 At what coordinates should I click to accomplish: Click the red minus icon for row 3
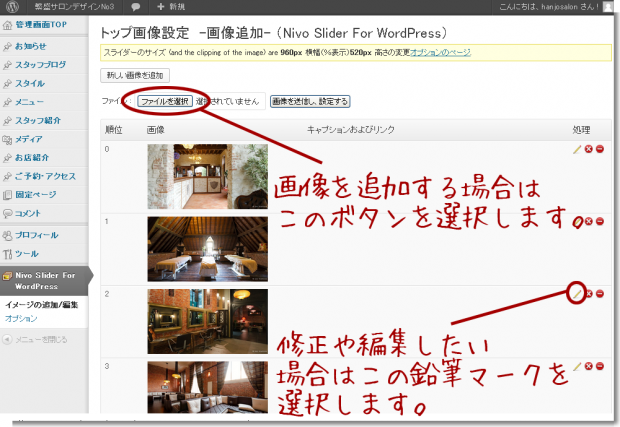600,367
